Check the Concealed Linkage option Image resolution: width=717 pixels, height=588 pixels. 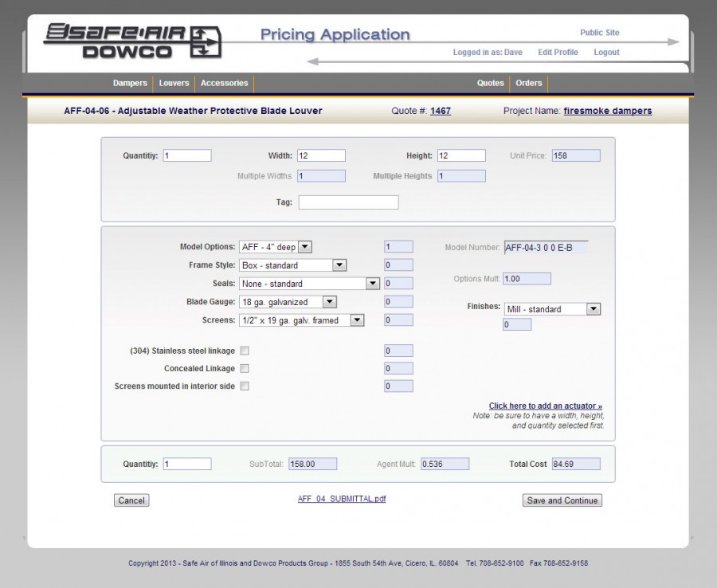point(245,368)
